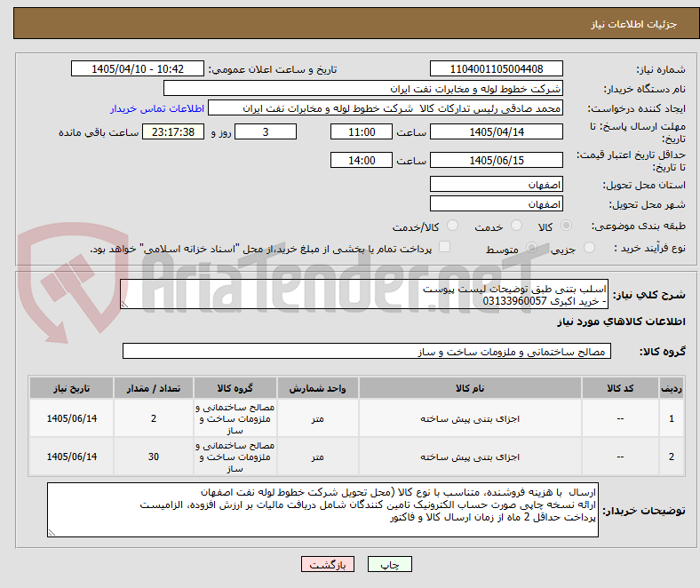700x588 pixels.
Task: Click the جزئیات اطلاعات نیاز page header
Action: (634, 24)
